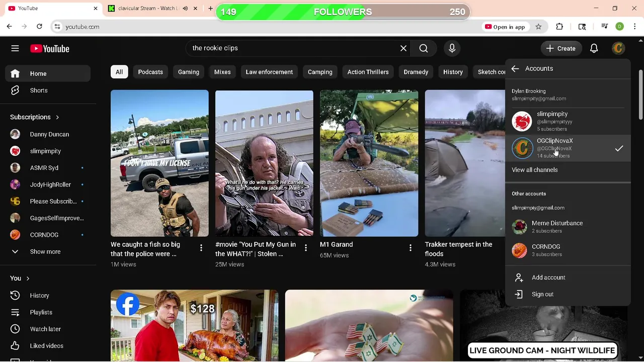644x362 pixels.
Task: Open the browser extensions puzzle icon
Action: pos(559,27)
